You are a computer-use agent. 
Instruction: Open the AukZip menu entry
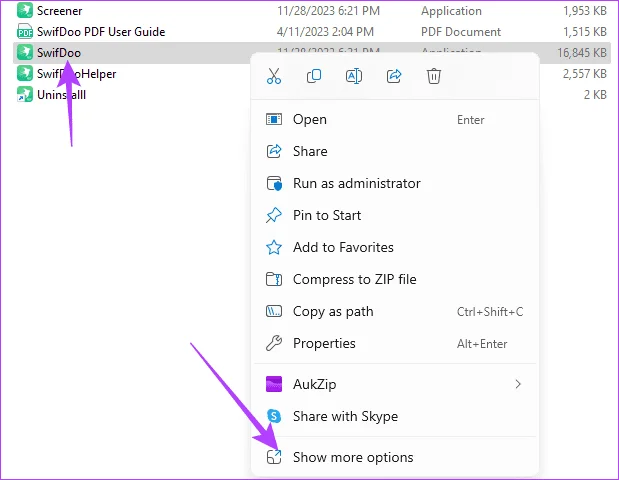(395, 384)
